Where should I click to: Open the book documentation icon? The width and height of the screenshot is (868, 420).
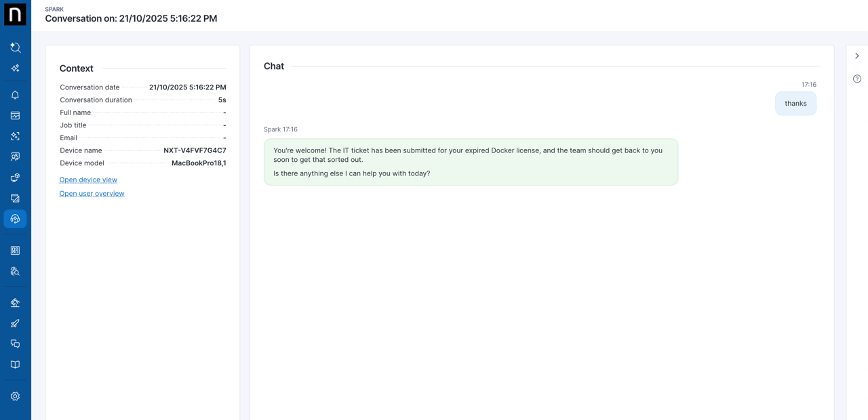(15, 364)
